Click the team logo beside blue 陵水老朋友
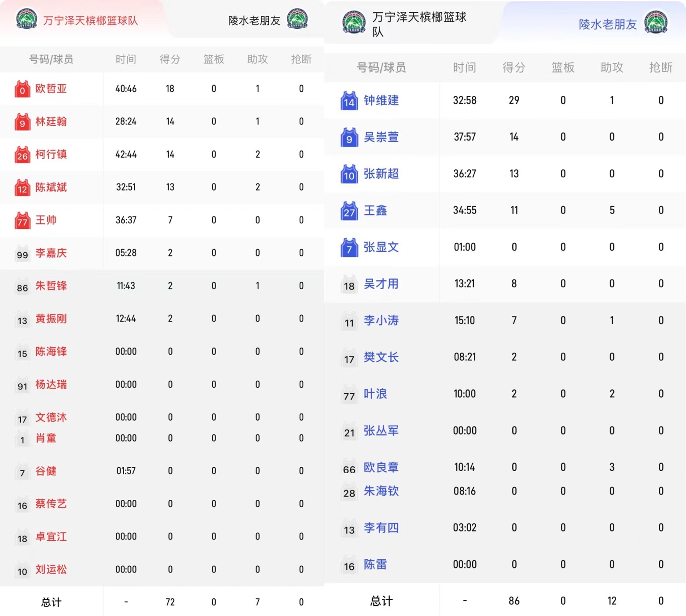This screenshot has width=686, height=616. [x=656, y=23]
